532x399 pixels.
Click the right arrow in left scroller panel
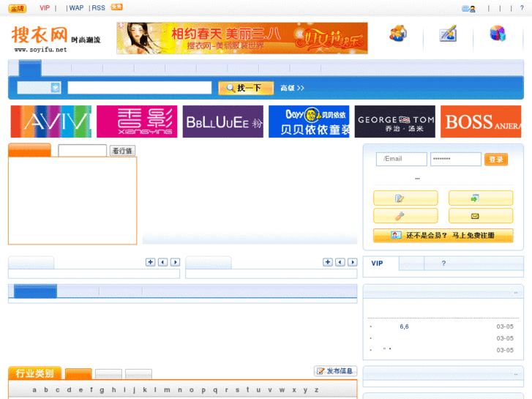coord(176,262)
